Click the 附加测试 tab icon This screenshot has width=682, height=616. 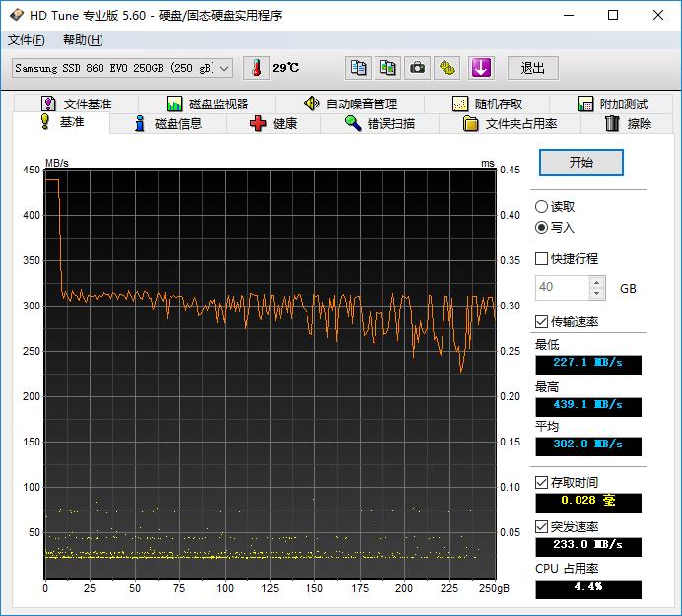click(585, 103)
